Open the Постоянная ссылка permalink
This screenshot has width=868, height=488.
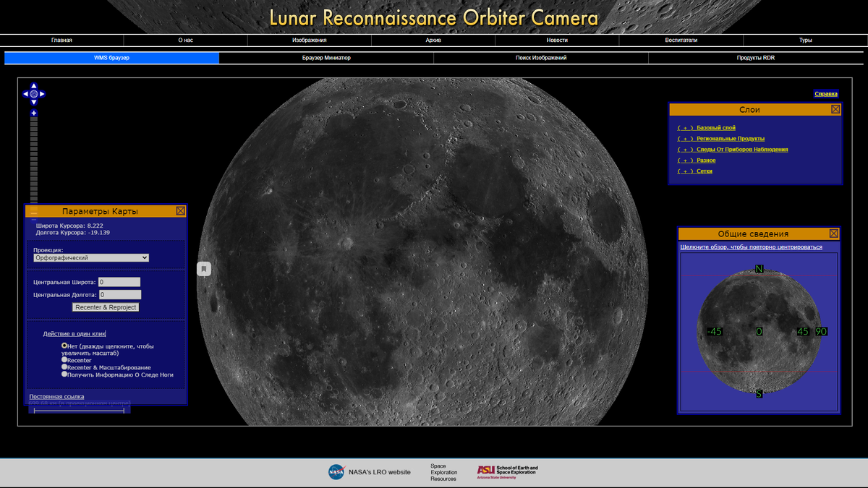56,396
